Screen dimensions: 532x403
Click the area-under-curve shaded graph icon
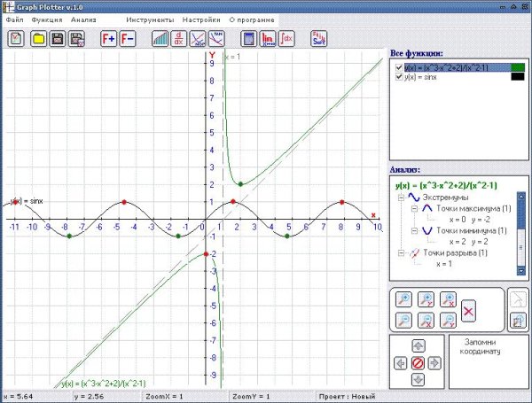click(160, 39)
